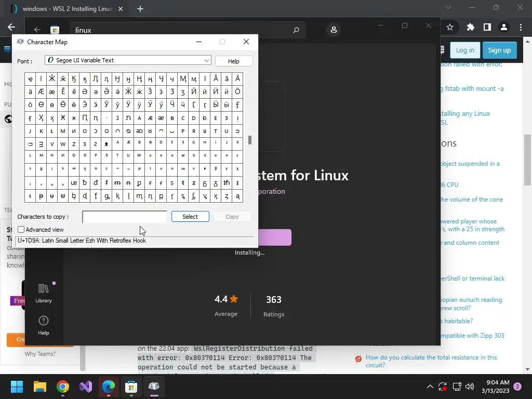Open the Font dropdown in Character Map

point(128,60)
